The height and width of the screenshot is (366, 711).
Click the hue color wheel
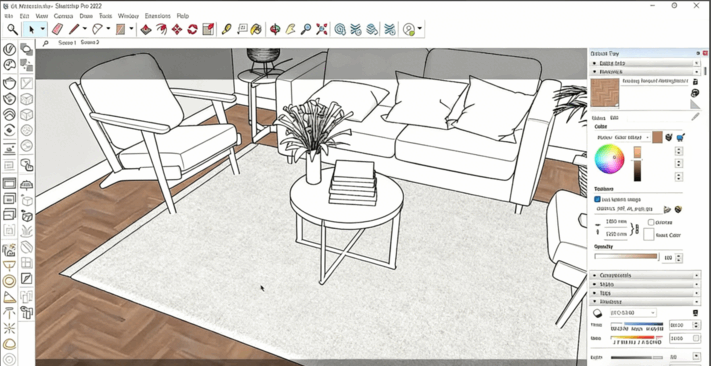(609, 159)
